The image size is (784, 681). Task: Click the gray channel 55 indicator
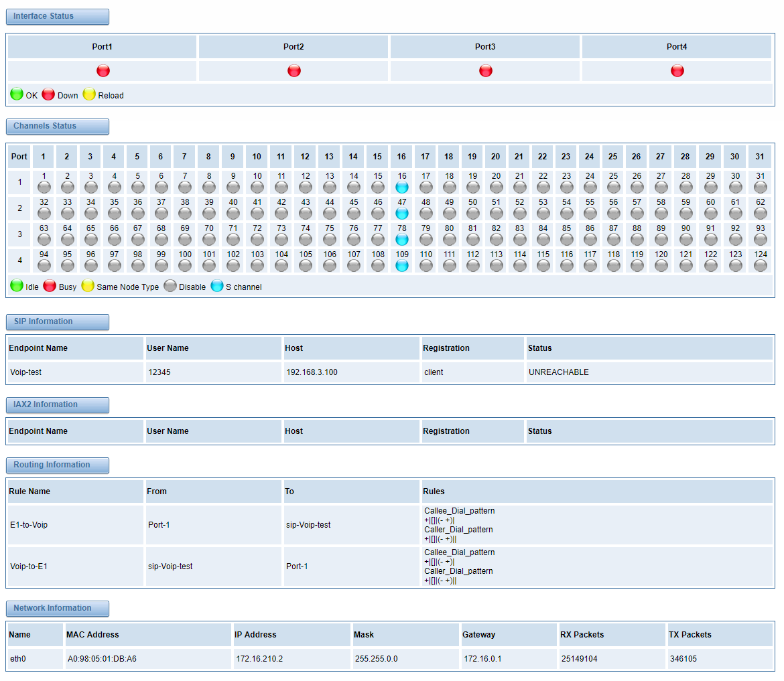pyautogui.click(x=590, y=214)
